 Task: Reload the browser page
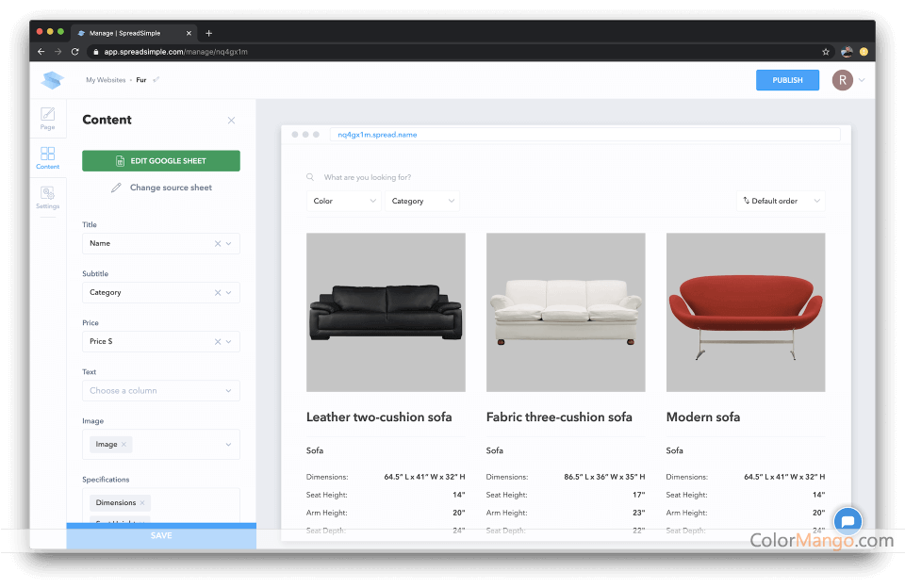(x=75, y=52)
